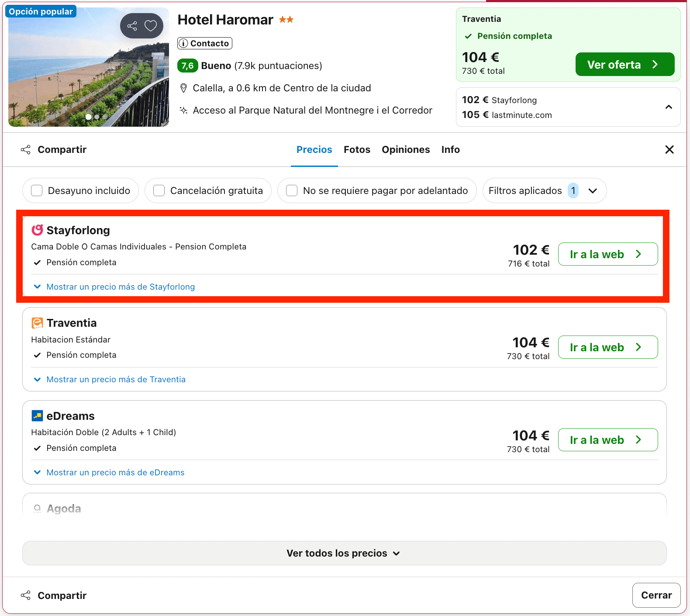Tick Desayuno incluido checkbox
Viewport: 690px width, 616px height.
pyautogui.click(x=37, y=190)
